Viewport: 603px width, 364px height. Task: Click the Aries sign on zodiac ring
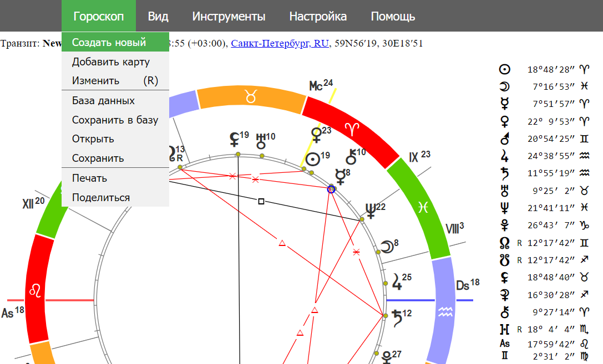click(x=352, y=129)
